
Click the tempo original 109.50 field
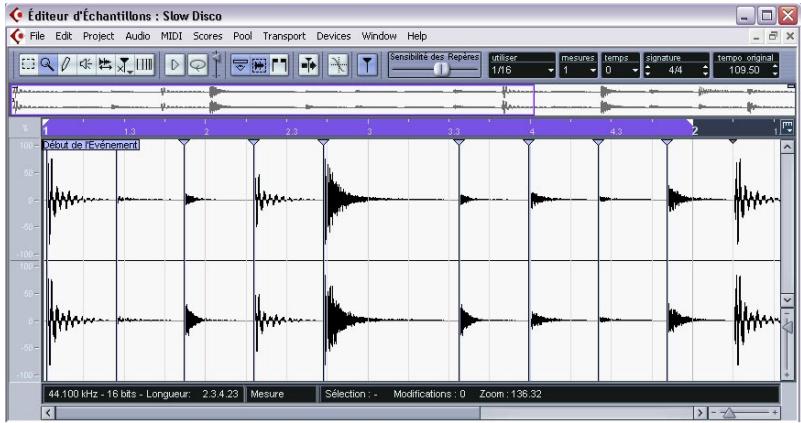pos(743,70)
